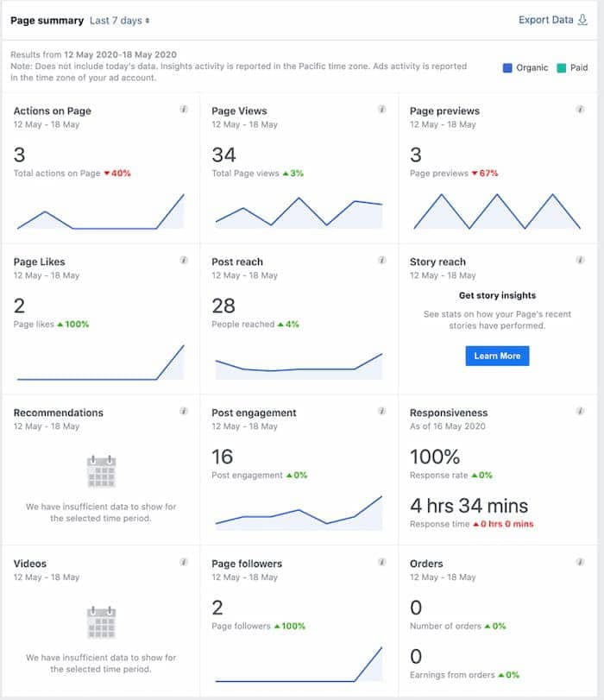Click the Page previews zigzag chart

coord(497,211)
